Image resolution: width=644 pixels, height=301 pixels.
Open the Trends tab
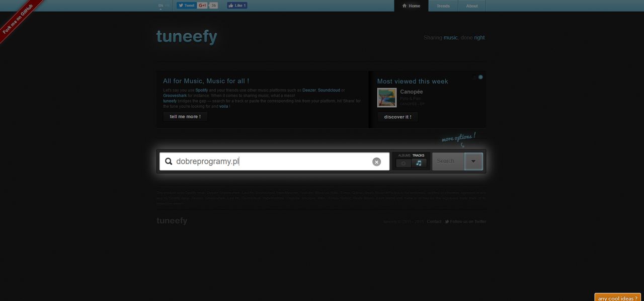click(x=443, y=6)
